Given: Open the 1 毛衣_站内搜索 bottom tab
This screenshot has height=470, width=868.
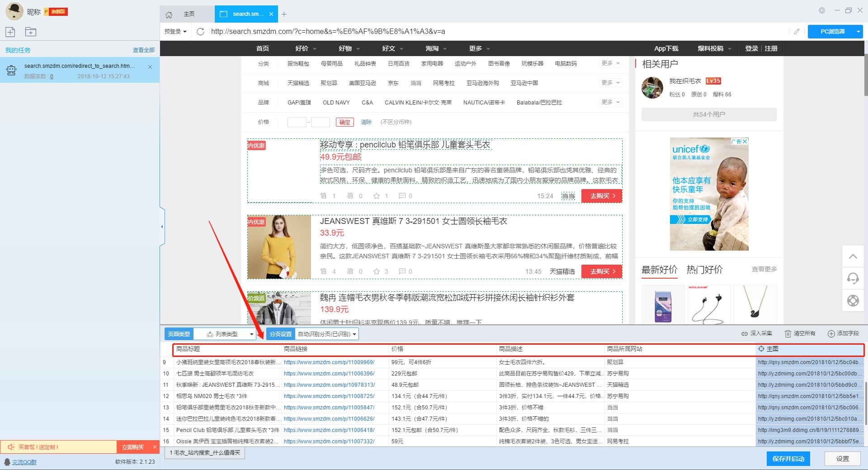Looking at the screenshot, I should point(205,453).
